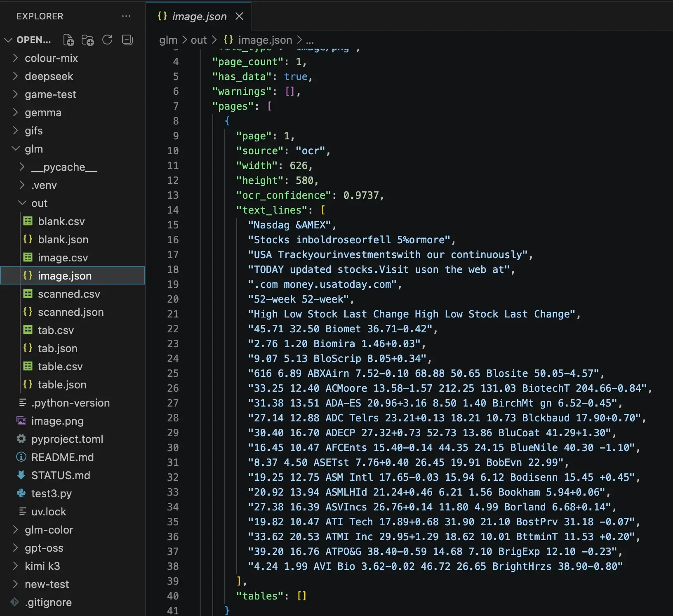673x616 pixels.
Task: Collapse all folders in Explorer
Action: (127, 40)
